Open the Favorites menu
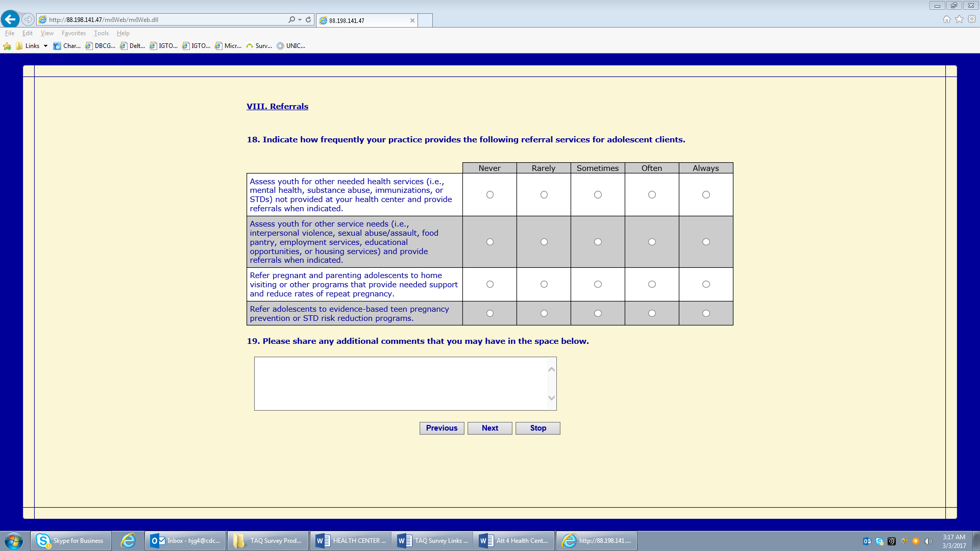Viewport: 980px width, 551px height. [x=73, y=33]
